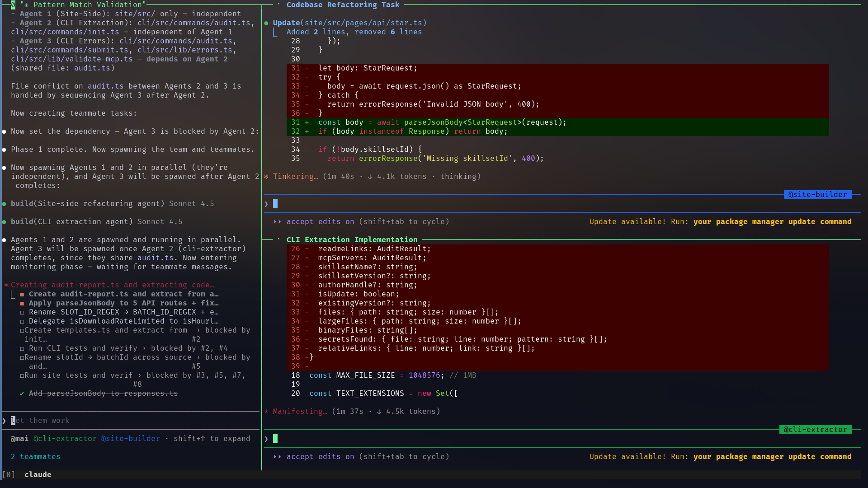868x488 pixels.
Task: Click prompt chevron in the left pane
Action: [4, 421]
